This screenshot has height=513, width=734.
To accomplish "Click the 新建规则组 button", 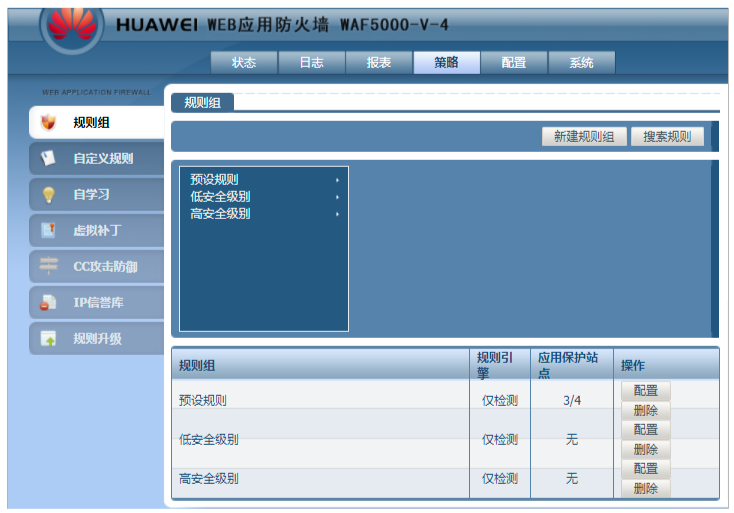I will (584, 136).
